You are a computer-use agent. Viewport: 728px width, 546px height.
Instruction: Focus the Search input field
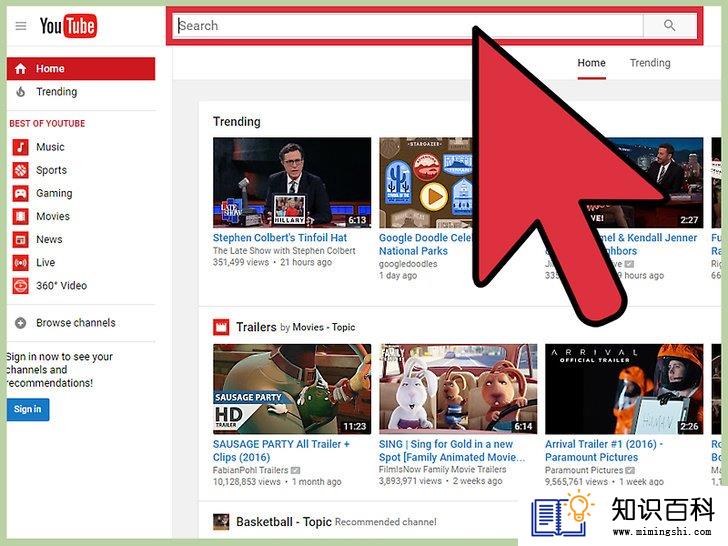tap(409, 26)
